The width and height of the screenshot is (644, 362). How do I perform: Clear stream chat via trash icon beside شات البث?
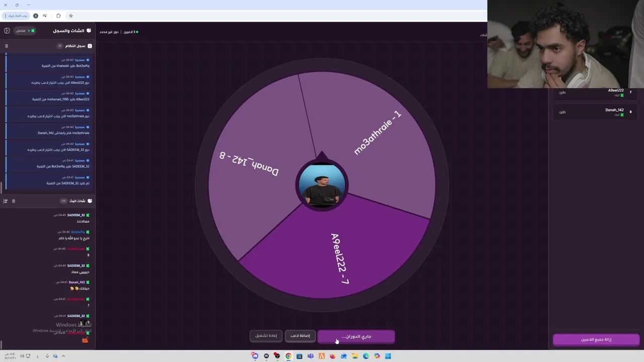click(14, 201)
